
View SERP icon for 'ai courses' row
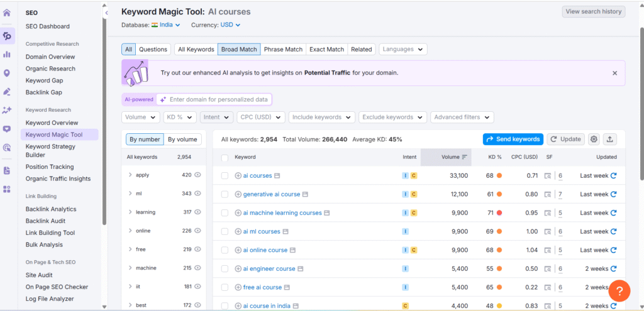pyautogui.click(x=548, y=175)
